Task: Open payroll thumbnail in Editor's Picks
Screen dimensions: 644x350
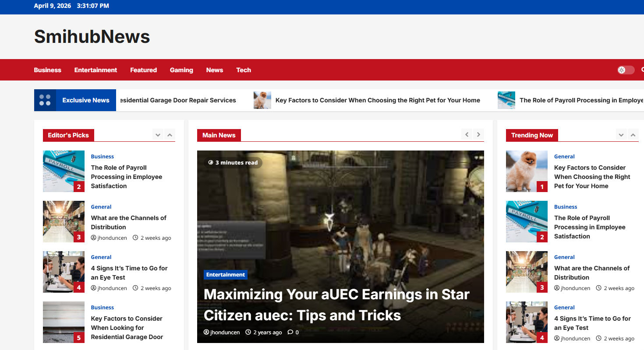Action: (64, 171)
